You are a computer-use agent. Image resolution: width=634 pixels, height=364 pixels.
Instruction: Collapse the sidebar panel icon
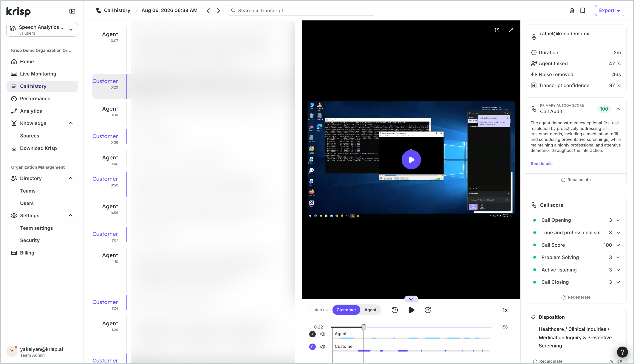coord(72,11)
